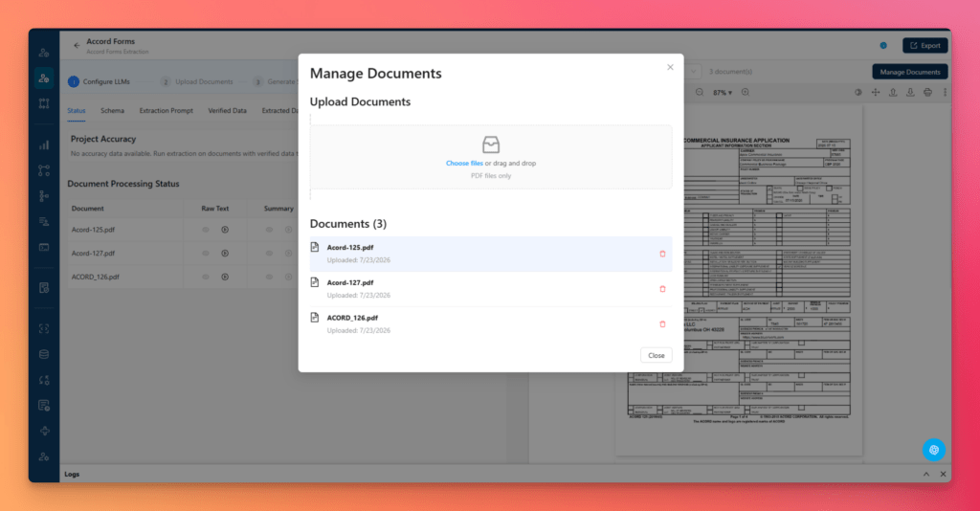Run Raw Text extraction for Acord-125.pdf

tap(225, 230)
